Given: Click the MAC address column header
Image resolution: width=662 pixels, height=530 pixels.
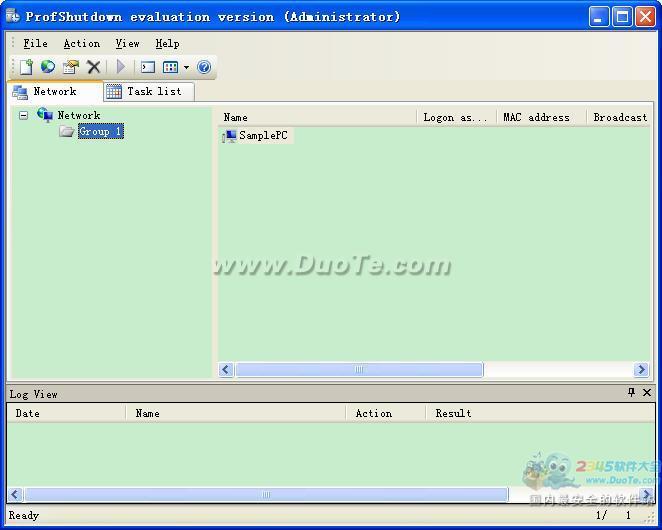Looking at the screenshot, I should [x=542, y=117].
